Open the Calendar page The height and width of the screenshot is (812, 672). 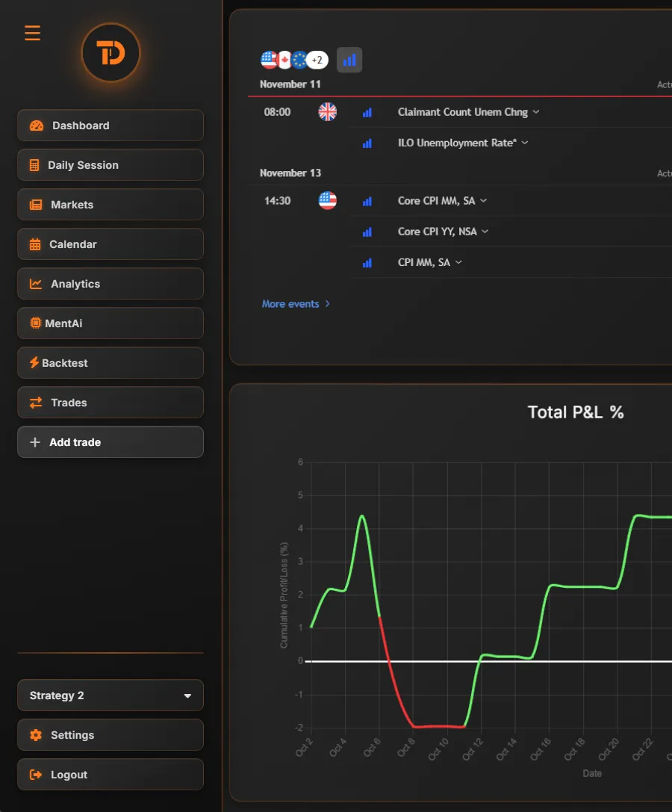click(111, 244)
